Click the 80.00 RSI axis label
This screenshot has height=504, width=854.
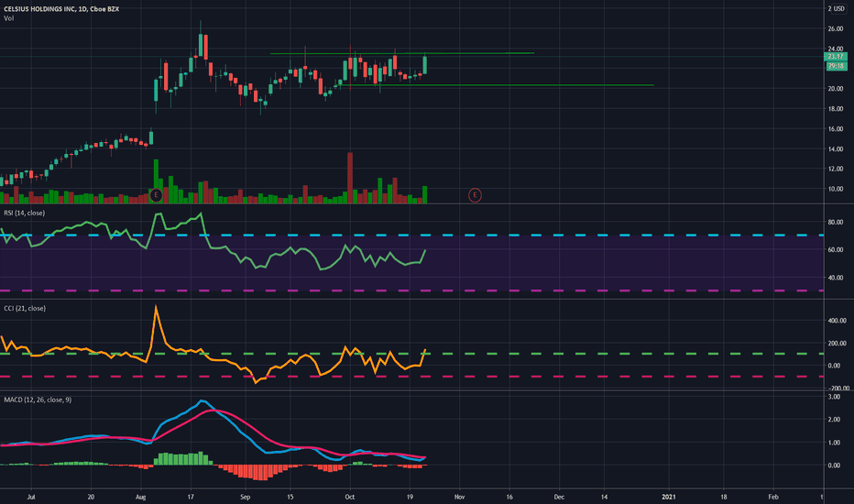pyautogui.click(x=836, y=223)
